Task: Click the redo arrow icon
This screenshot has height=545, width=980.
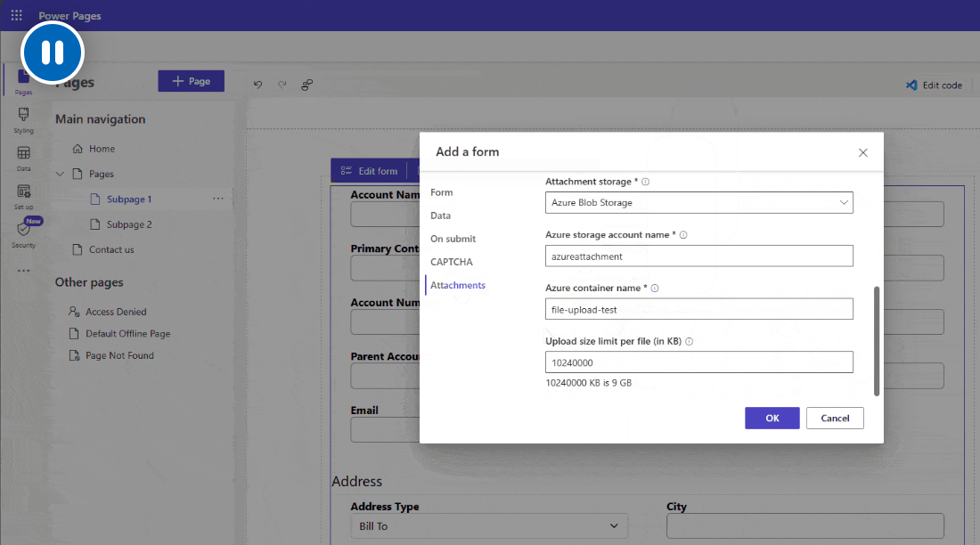Action: pos(282,85)
